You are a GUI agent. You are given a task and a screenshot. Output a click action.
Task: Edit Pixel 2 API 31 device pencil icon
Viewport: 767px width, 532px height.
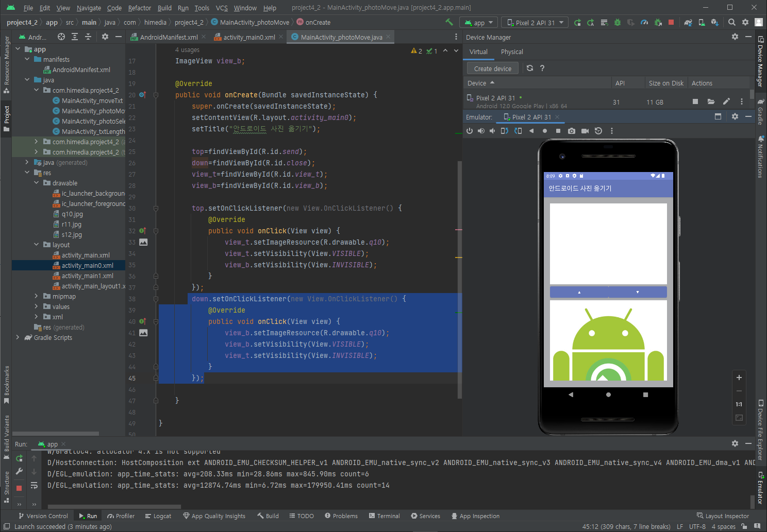(726, 101)
